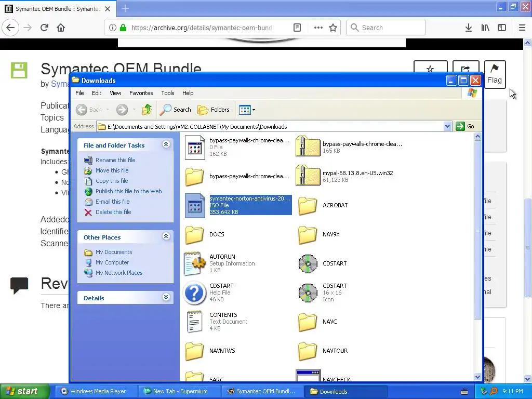
Task: Open the View menu
Action: click(115, 93)
